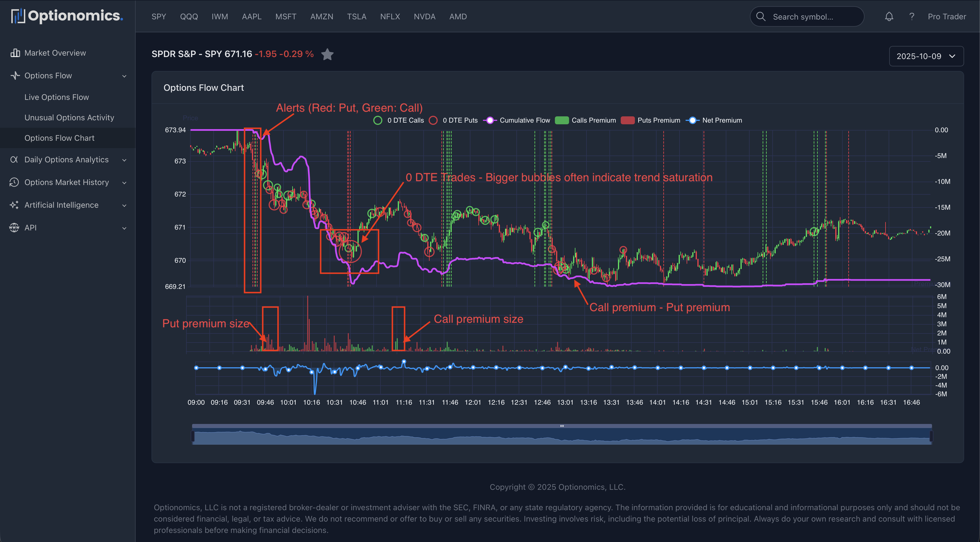Open the 2025-10-09 date dropdown

click(x=926, y=56)
